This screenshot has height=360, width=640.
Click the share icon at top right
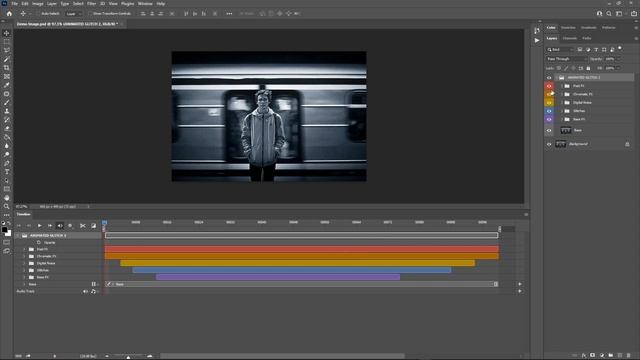pyautogui.click(x=633, y=13)
